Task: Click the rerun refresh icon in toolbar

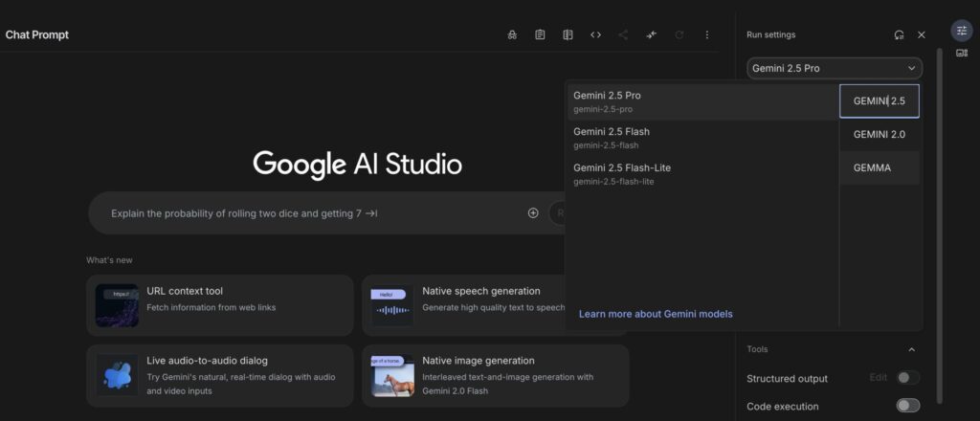Action: pos(679,35)
